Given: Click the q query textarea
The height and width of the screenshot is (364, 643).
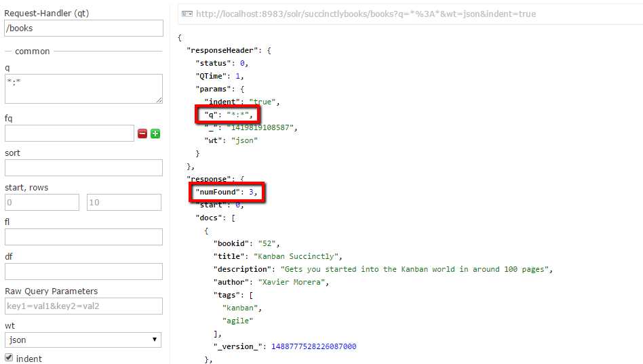Looking at the screenshot, I should point(83,89).
